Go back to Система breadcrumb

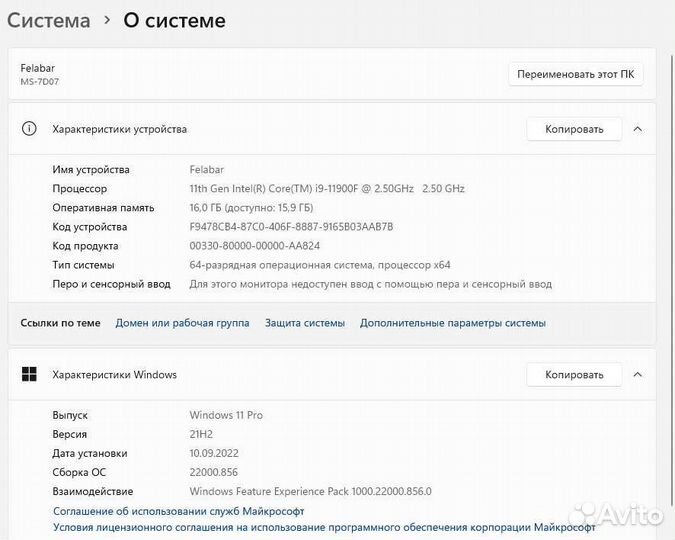49,20
